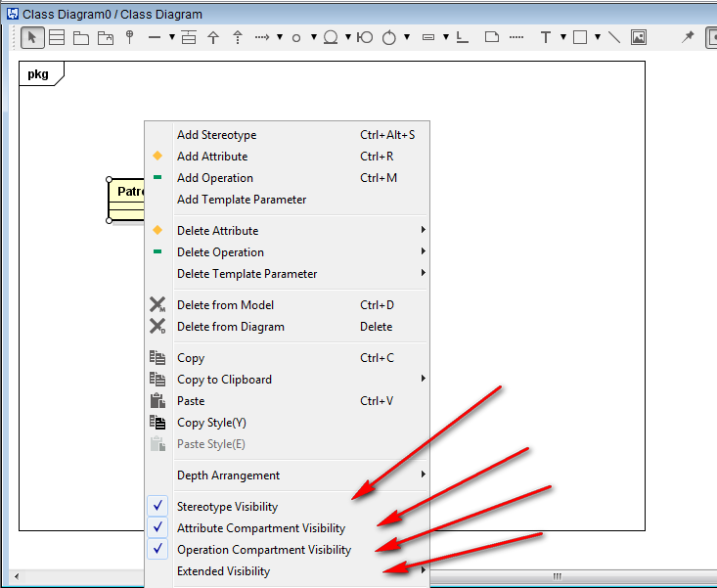The image size is (717, 588).
Task: Select the rectangle shape tool
Action: (579, 38)
